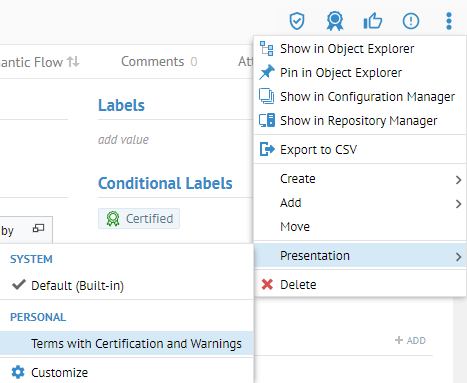Click the certification ribbon icon in toolbar
The height and width of the screenshot is (383, 467).
335,21
